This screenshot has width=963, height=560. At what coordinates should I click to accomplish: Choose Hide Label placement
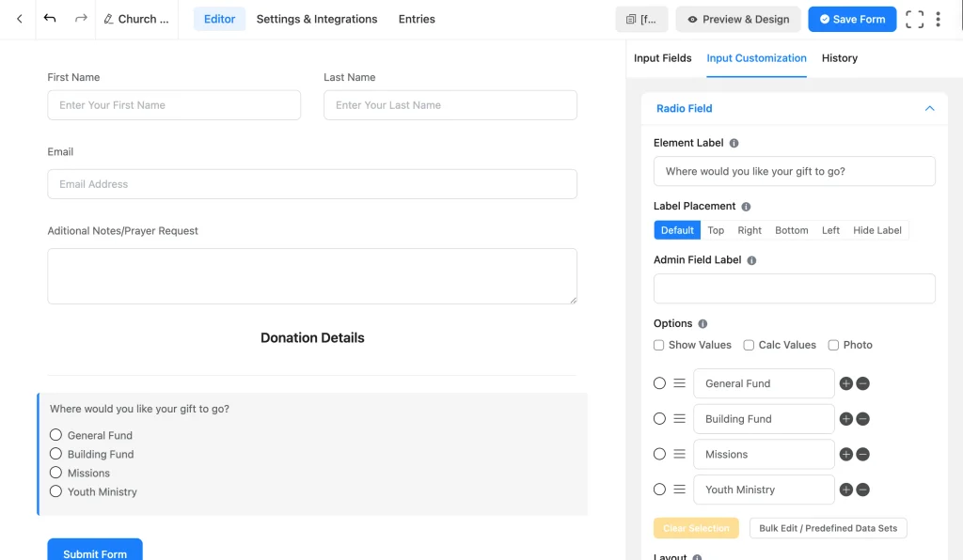pyautogui.click(x=877, y=230)
